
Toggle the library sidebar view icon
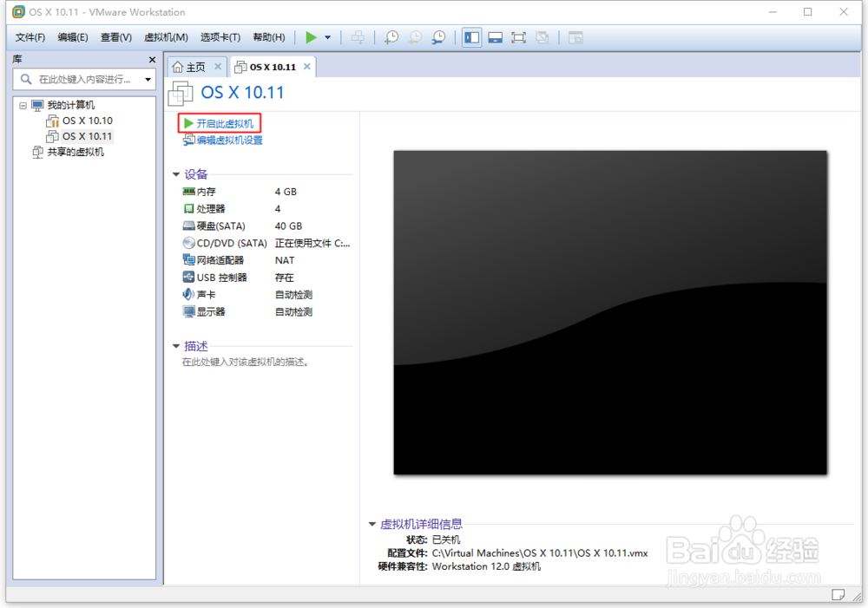point(471,37)
